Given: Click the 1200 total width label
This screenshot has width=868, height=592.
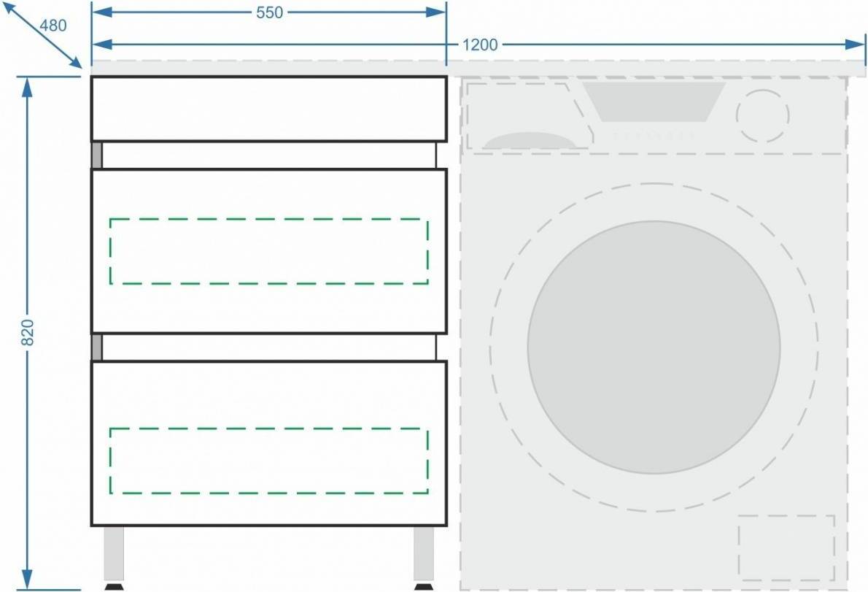Looking at the screenshot, I should (480, 45).
